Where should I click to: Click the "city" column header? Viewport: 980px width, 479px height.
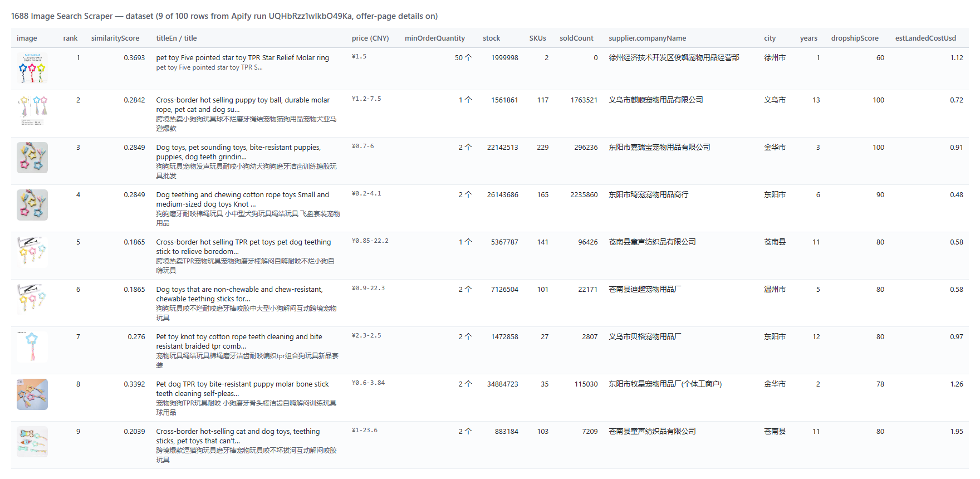pos(770,38)
